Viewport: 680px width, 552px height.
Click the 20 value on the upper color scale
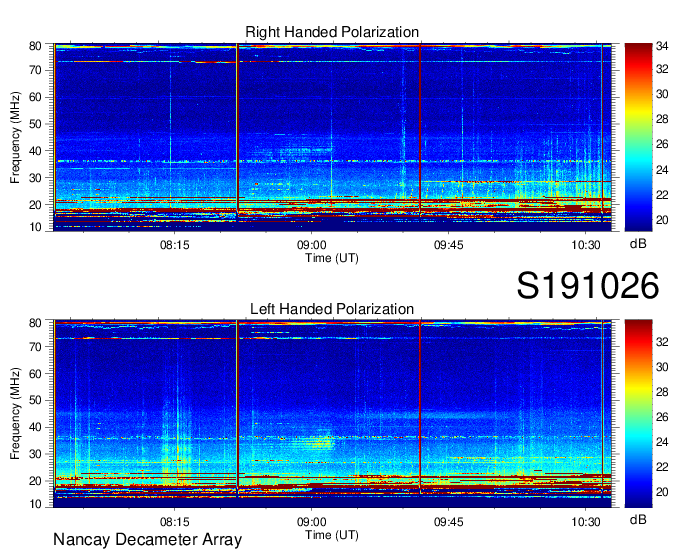[662, 220]
